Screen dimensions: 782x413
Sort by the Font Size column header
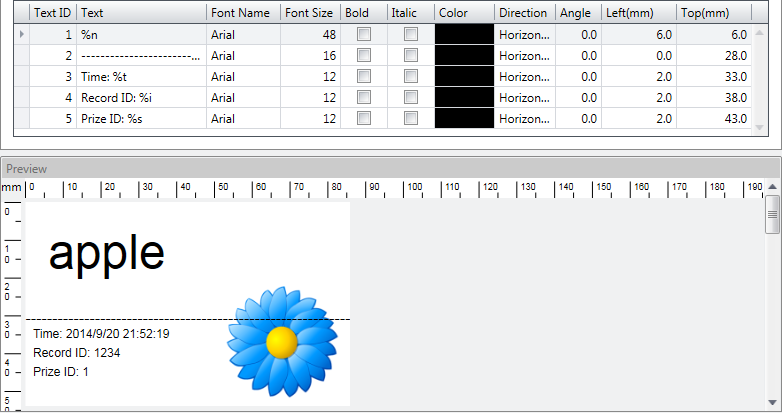[x=309, y=13]
